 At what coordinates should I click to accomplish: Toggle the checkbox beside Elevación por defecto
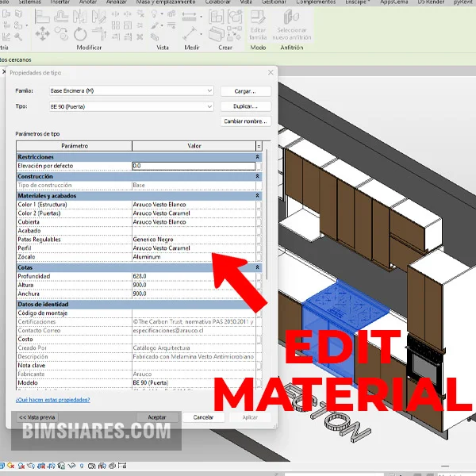tap(259, 166)
